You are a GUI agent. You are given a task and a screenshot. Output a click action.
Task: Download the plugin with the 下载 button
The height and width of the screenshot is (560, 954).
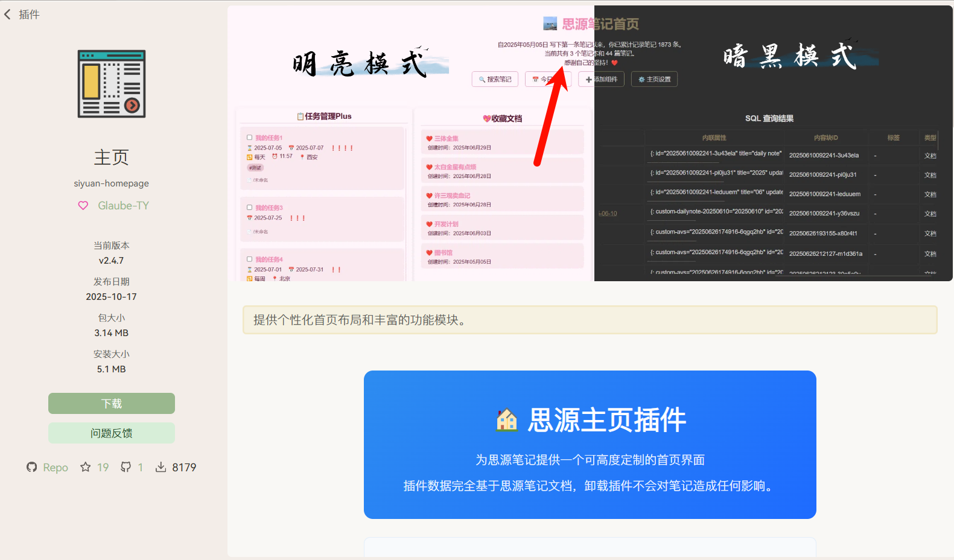[x=112, y=404]
